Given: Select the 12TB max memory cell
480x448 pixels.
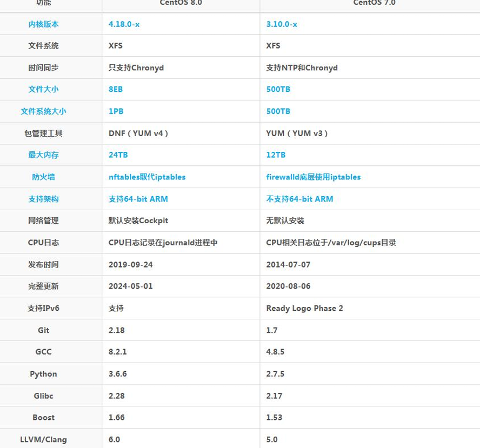Looking at the screenshot, I should 276,155.
